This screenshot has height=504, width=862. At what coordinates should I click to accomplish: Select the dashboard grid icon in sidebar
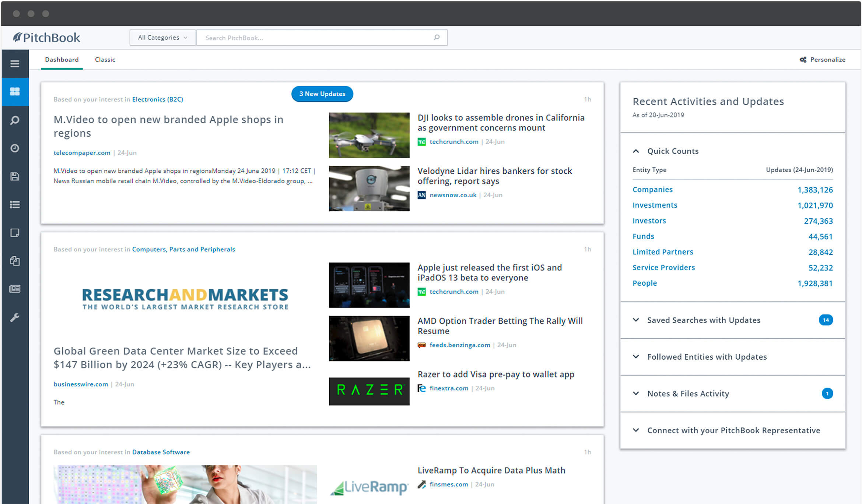click(15, 92)
